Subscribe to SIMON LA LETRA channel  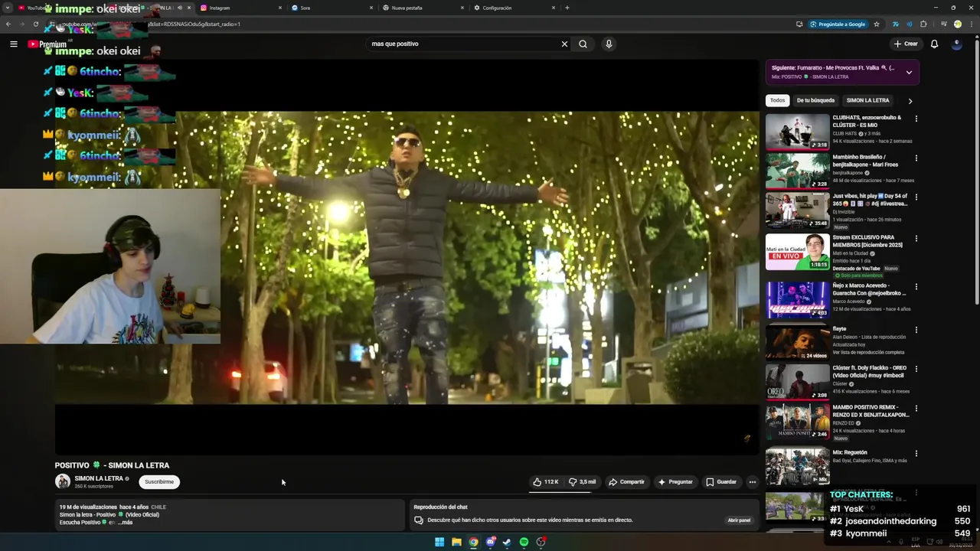(x=159, y=482)
